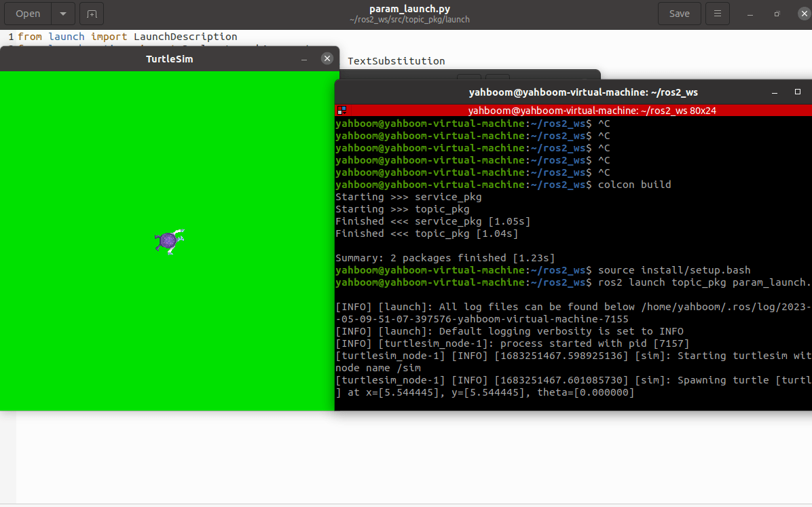Click the terminal window title yahboom@yahboom-virtual-machine

[583, 92]
